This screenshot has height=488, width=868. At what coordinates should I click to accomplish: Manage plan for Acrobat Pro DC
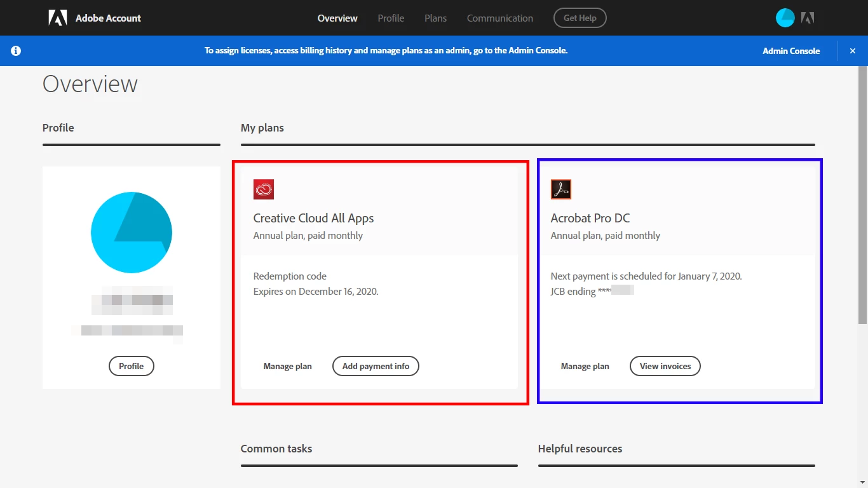point(585,366)
